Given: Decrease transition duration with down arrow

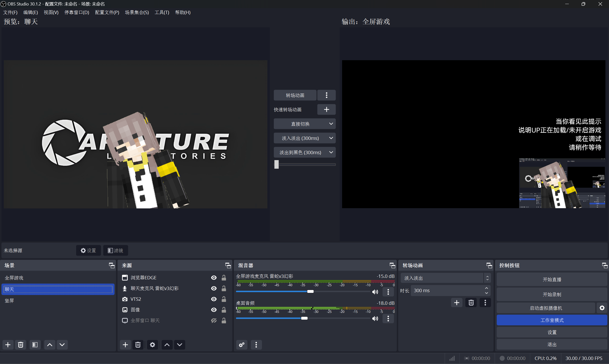Looking at the screenshot, I should click(x=486, y=293).
